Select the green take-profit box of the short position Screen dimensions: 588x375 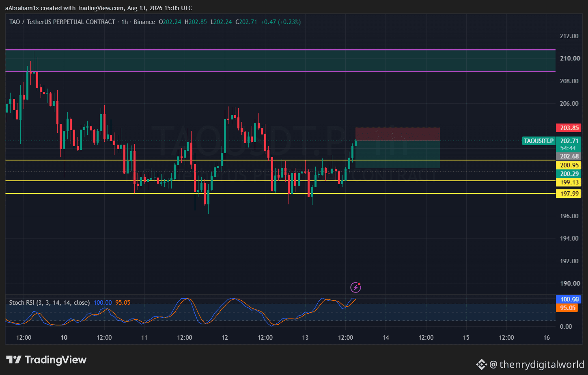[x=398, y=154]
